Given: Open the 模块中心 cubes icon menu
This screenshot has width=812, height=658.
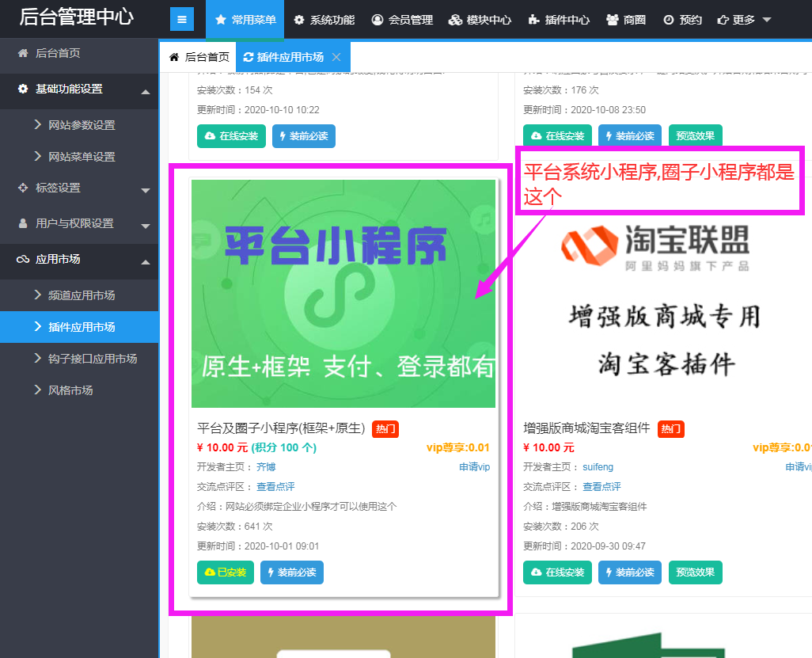Looking at the screenshot, I should point(480,20).
